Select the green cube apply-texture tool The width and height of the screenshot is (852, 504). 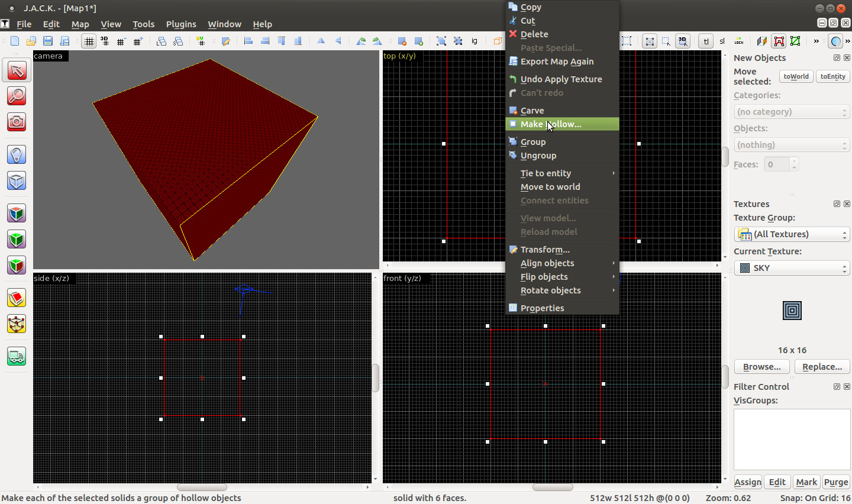click(17, 239)
